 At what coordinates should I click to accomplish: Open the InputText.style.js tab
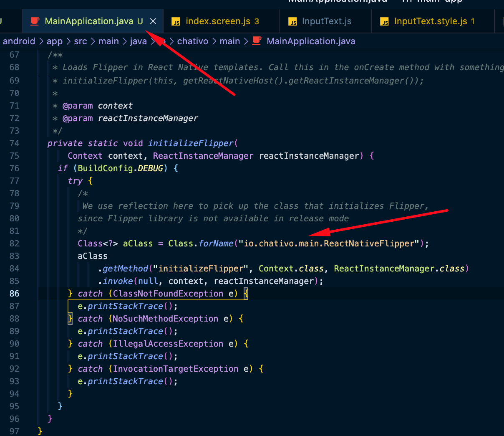[433, 21]
